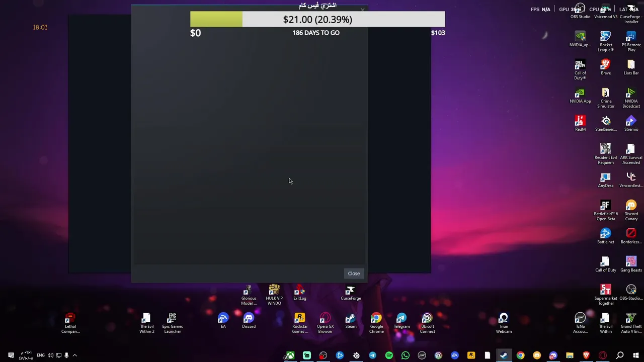This screenshot has width=644, height=362.
Task: Open Brave browser desktop shortcut
Action: pos(606,67)
